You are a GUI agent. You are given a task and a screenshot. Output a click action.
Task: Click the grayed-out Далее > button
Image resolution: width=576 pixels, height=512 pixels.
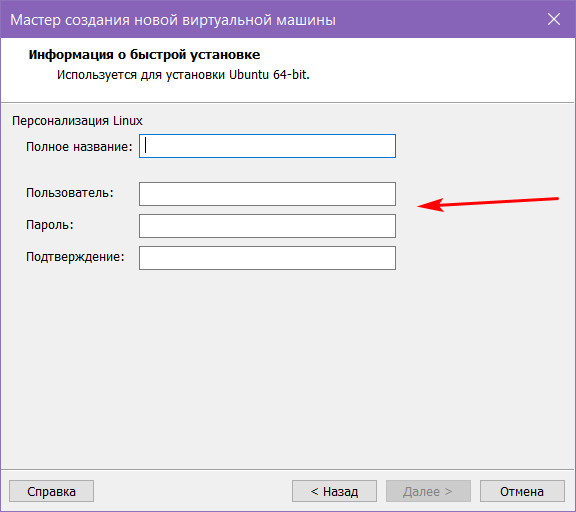pos(428,491)
